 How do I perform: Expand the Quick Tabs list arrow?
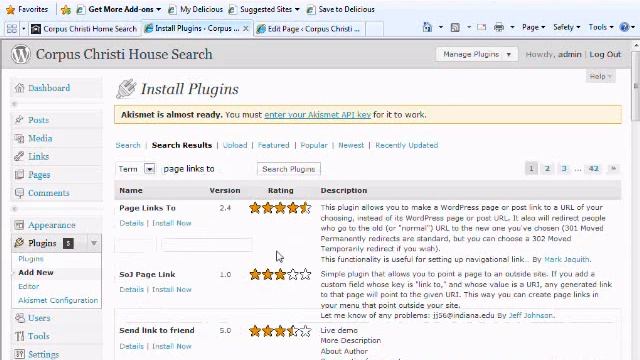tap(23, 29)
